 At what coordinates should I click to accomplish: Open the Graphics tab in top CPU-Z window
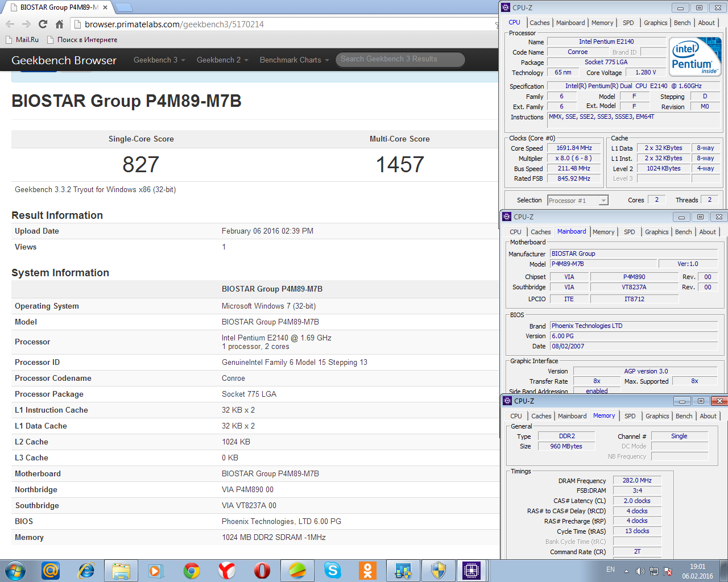pos(655,23)
